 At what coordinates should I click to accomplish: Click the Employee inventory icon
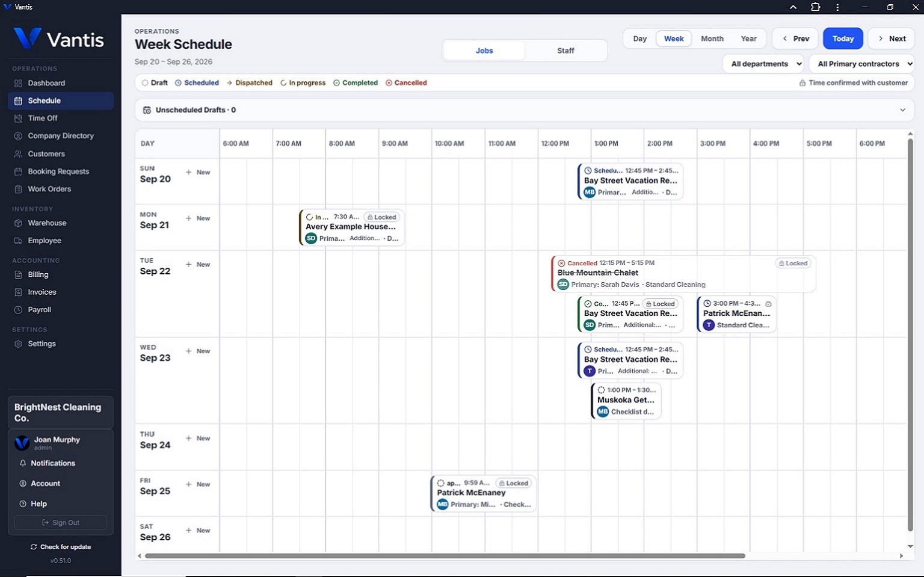tap(18, 241)
